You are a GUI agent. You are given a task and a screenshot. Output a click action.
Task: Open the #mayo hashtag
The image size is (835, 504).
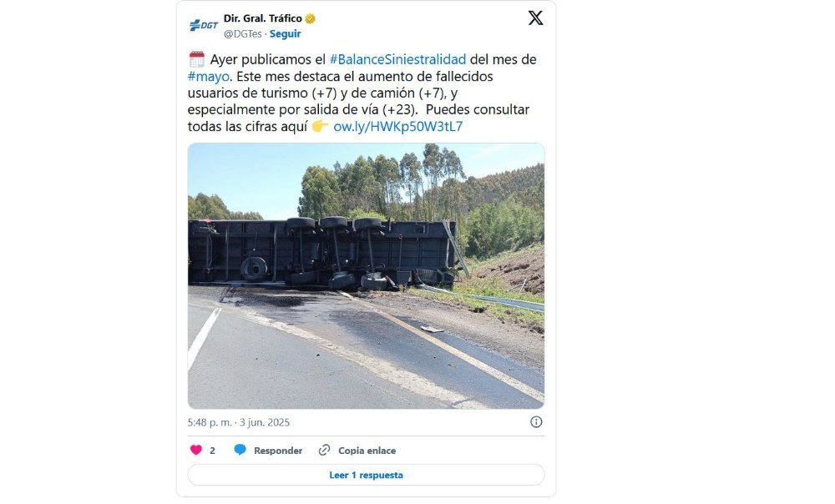pyautogui.click(x=208, y=76)
